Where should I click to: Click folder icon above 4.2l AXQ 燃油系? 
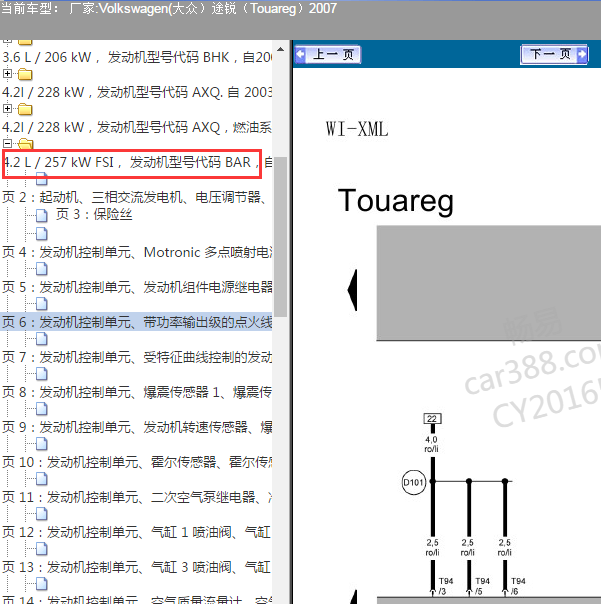[25, 109]
